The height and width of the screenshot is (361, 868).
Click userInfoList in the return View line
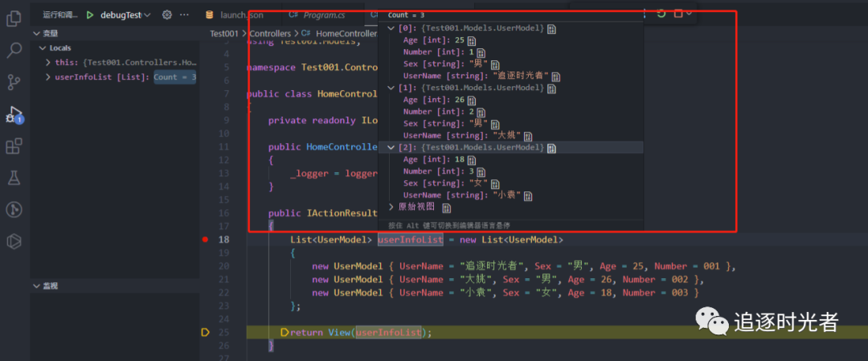click(x=388, y=333)
